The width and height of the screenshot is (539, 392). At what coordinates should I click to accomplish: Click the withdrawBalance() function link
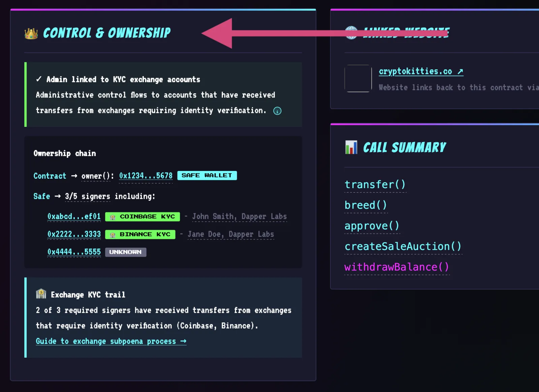click(x=397, y=267)
